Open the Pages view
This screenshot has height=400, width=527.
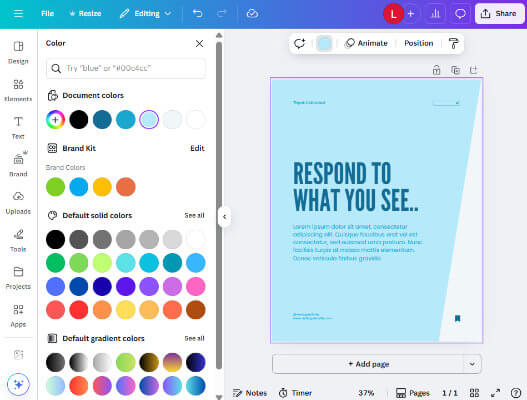point(413,393)
